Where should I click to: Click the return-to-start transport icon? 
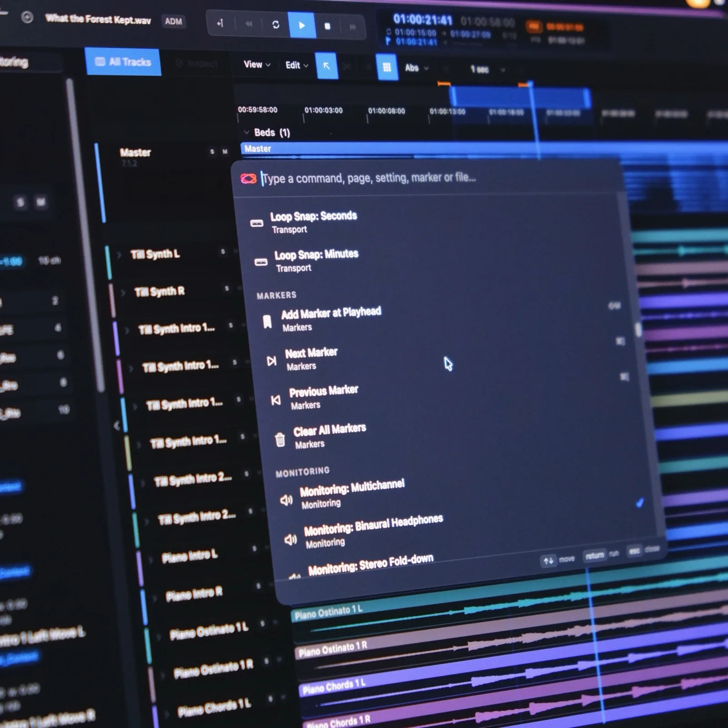click(x=220, y=23)
